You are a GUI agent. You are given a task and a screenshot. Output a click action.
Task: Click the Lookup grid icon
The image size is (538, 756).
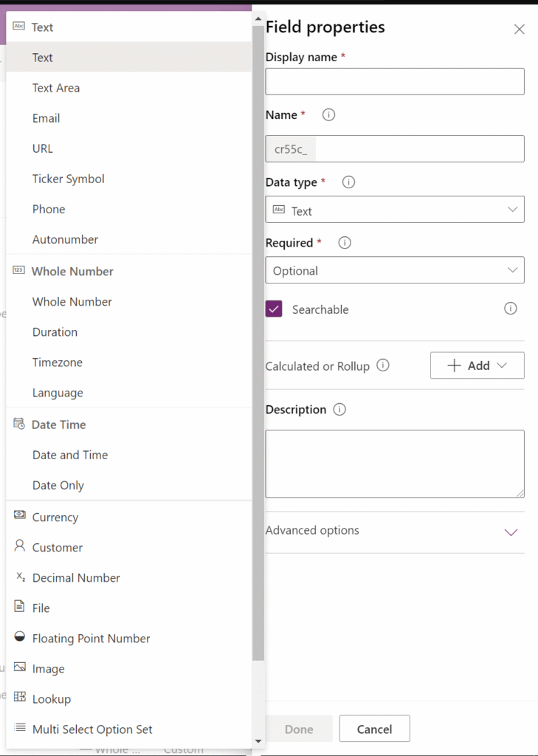(19, 697)
